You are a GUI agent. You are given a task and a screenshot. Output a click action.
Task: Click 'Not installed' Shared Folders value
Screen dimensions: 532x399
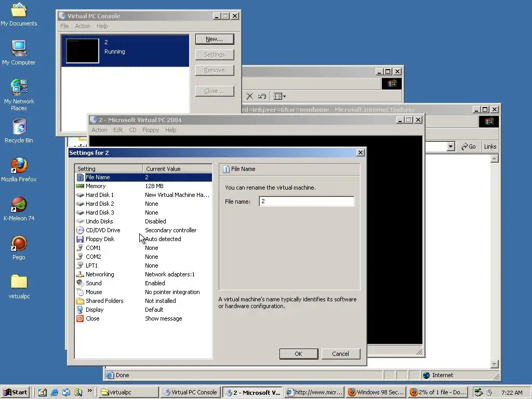click(x=161, y=301)
